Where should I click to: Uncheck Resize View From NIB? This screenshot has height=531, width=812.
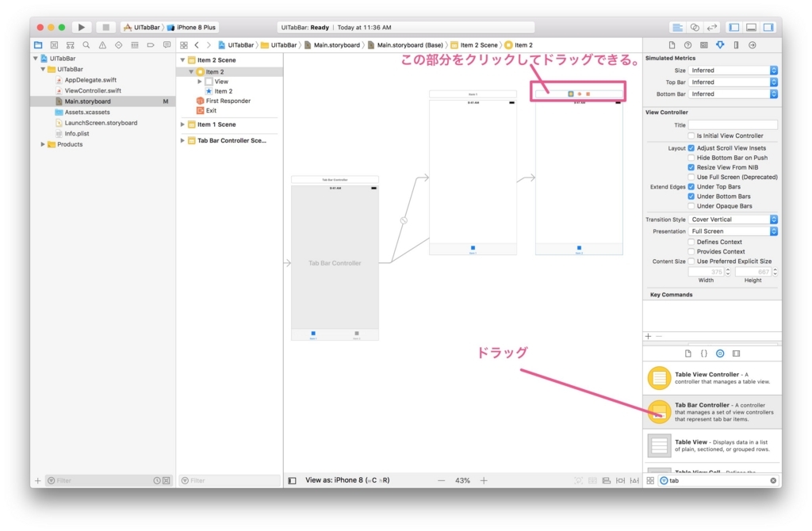click(691, 167)
